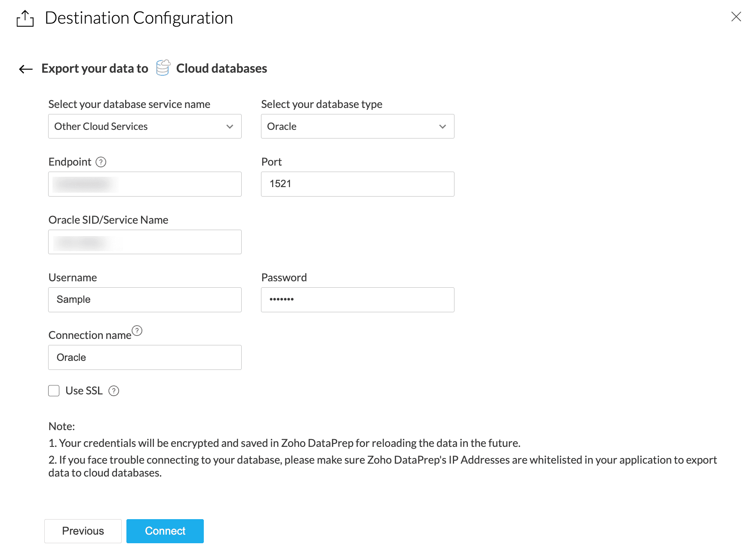Focus the Port field containing 1521
This screenshot has width=749, height=560.
357,184
